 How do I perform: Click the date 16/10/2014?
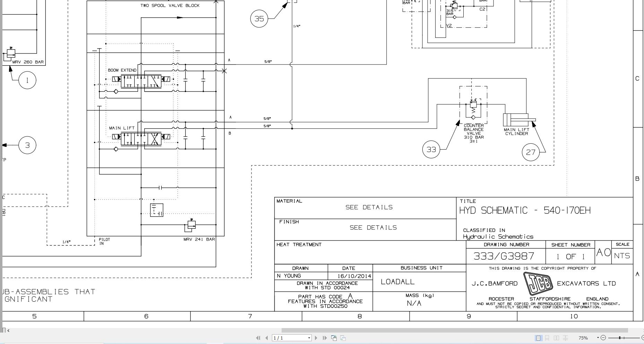(354, 276)
